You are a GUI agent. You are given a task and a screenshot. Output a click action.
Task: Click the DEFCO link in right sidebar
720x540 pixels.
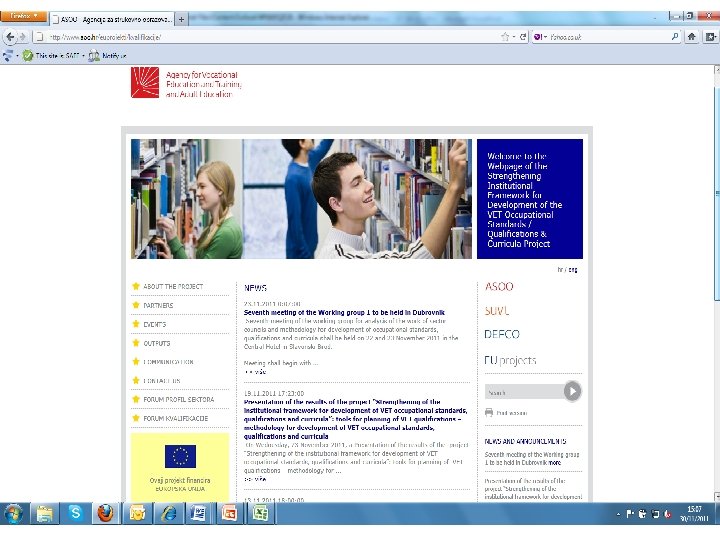click(502, 334)
